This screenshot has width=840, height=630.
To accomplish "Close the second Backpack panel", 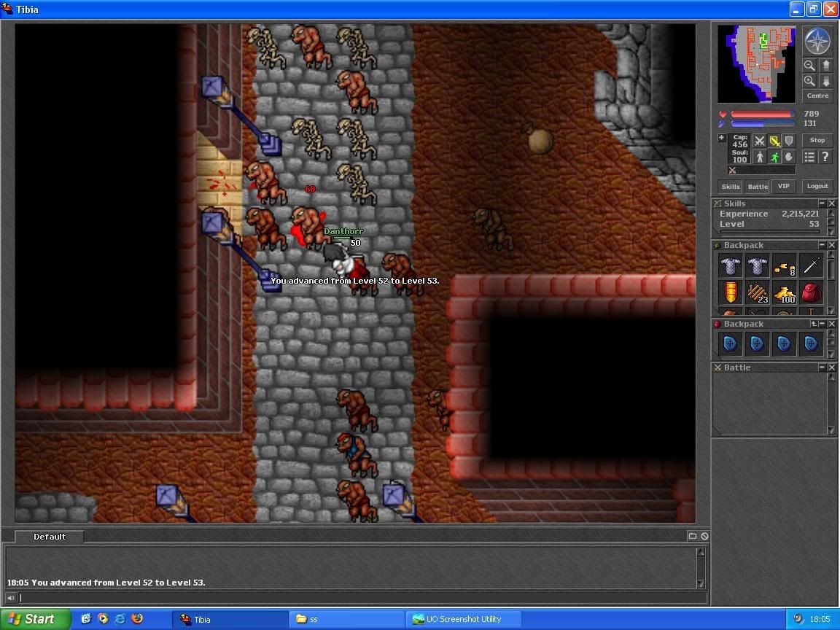I will (831, 324).
